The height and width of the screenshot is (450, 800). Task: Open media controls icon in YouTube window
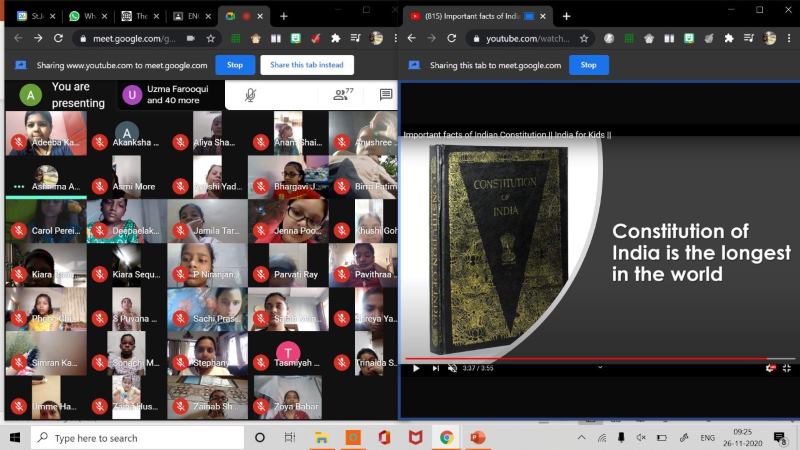coord(748,38)
